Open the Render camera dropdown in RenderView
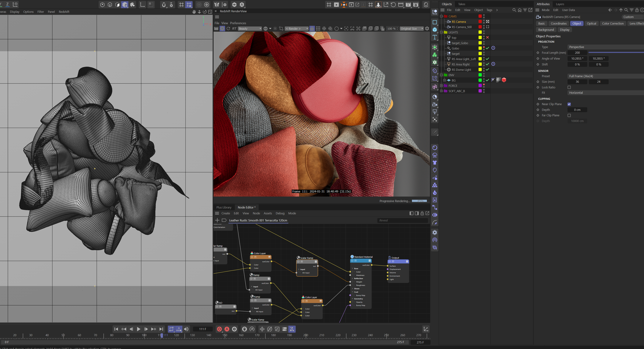Screen dimensions: 644x349 coord(297,29)
